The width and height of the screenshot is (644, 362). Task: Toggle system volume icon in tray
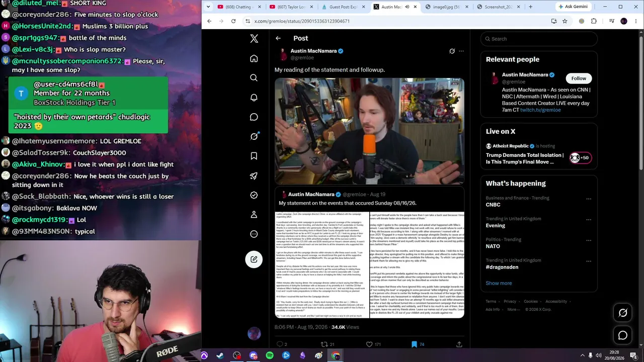tap(599, 355)
